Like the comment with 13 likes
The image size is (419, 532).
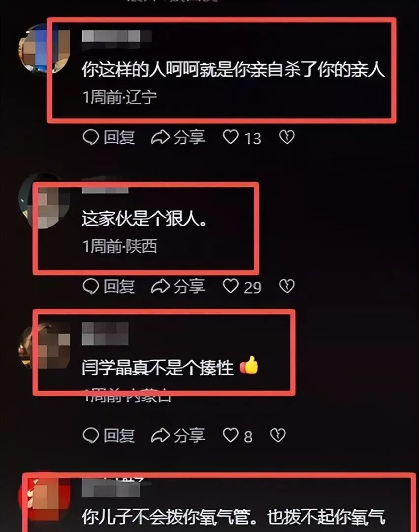tap(231, 137)
